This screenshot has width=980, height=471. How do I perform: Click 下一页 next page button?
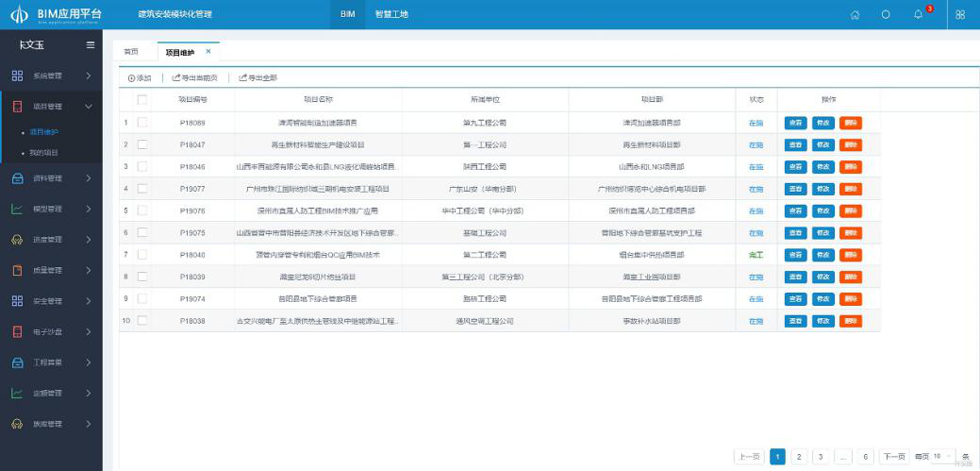click(x=893, y=457)
